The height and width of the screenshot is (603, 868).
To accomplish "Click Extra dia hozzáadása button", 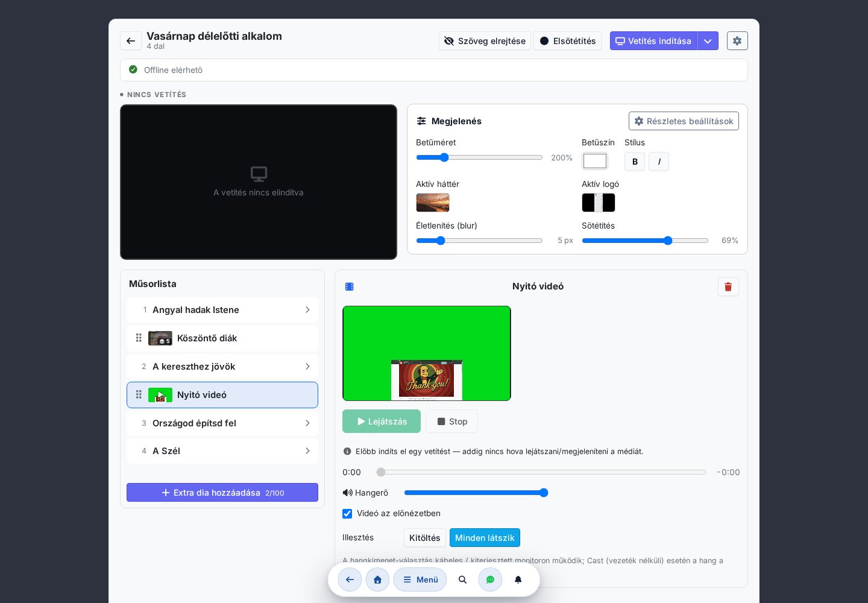I will pyautogui.click(x=222, y=492).
